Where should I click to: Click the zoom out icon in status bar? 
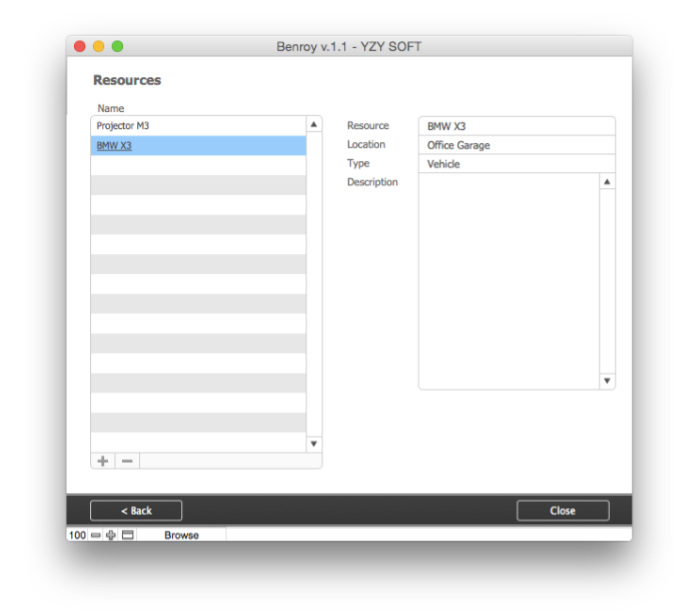pos(96,535)
